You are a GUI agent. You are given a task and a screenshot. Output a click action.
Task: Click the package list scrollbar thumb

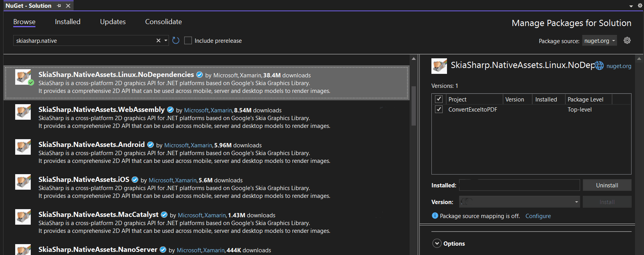pos(413,106)
